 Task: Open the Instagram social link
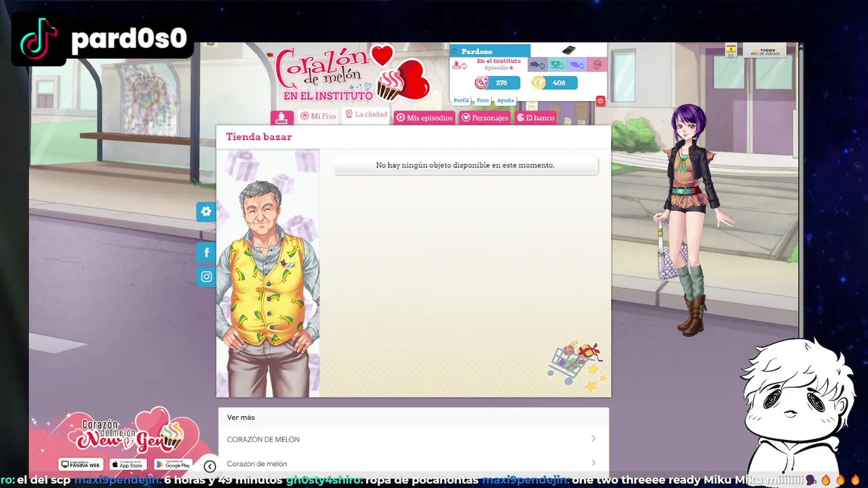pyautogui.click(x=206, y=277)
